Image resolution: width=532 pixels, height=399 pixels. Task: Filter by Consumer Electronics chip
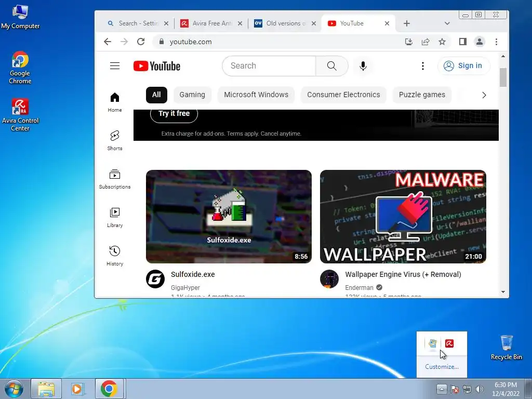[x=344, y=95]
